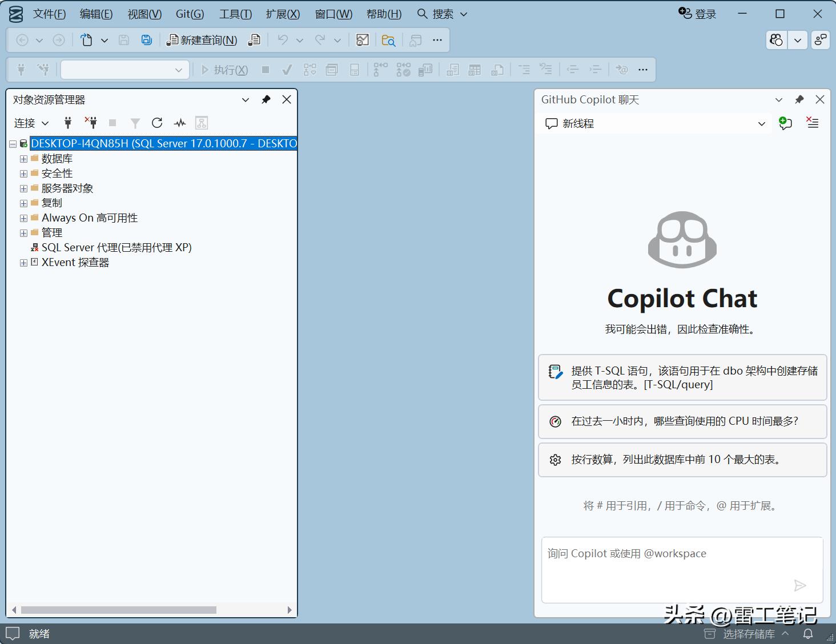Open Find in Files folder-search icon
Viewport: 836px width, 644px height.
[x=388, y=40]
